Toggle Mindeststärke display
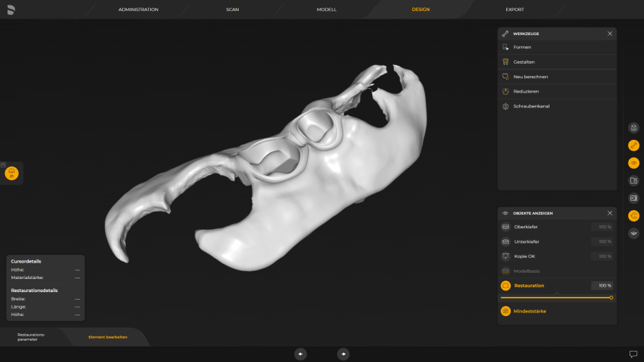 (505, 311)
